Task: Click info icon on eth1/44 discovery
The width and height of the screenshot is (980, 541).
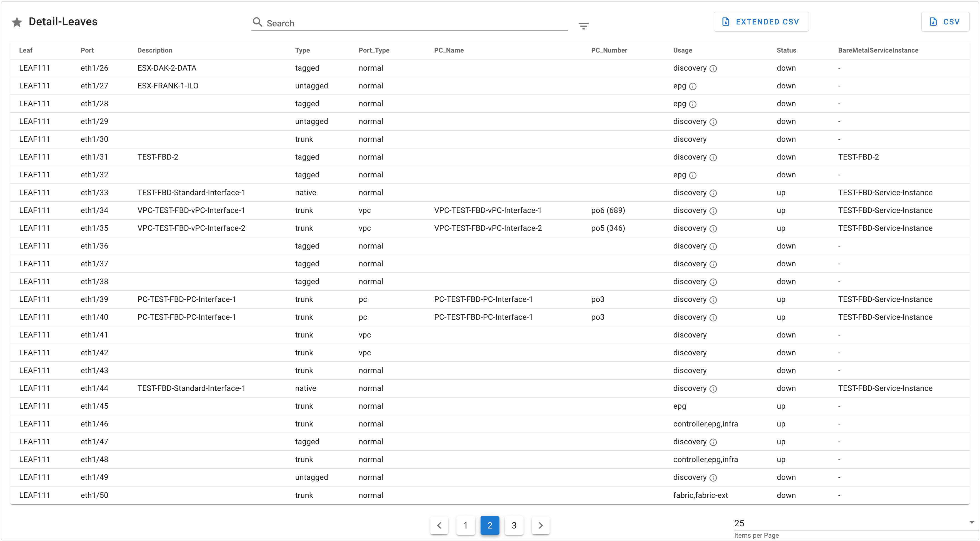Action: point(713,389)
